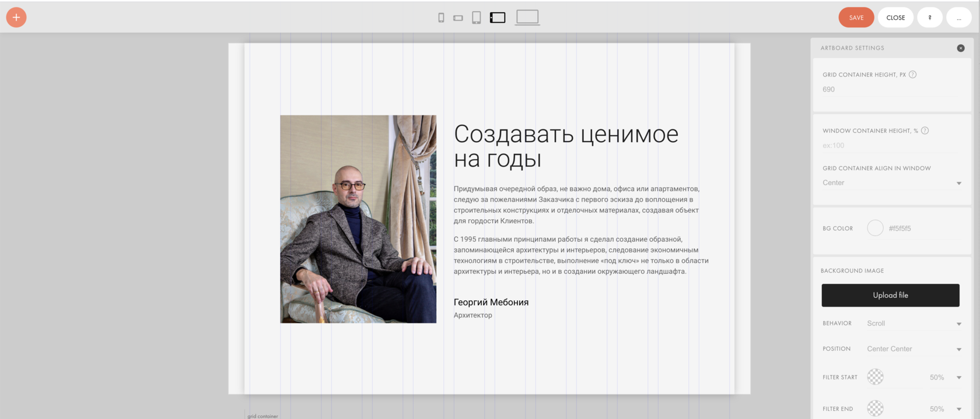Select the name 'Георгий Мебония'
The height and width of the screenshot is (419, 980).
coord(491,302)
